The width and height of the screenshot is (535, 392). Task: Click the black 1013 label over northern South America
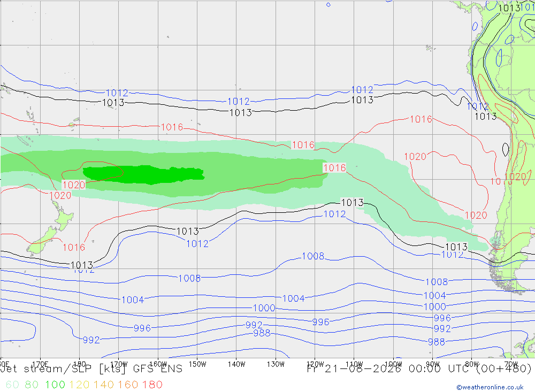click(x=509, y=7)
